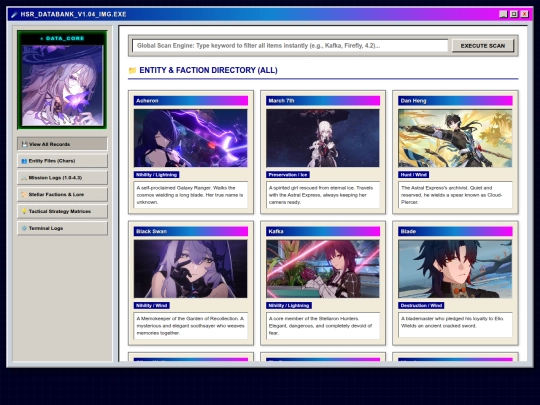Viewport: 540px width, 405px height.
Task: Open Black Swan's card image
Action: point(190,269)
